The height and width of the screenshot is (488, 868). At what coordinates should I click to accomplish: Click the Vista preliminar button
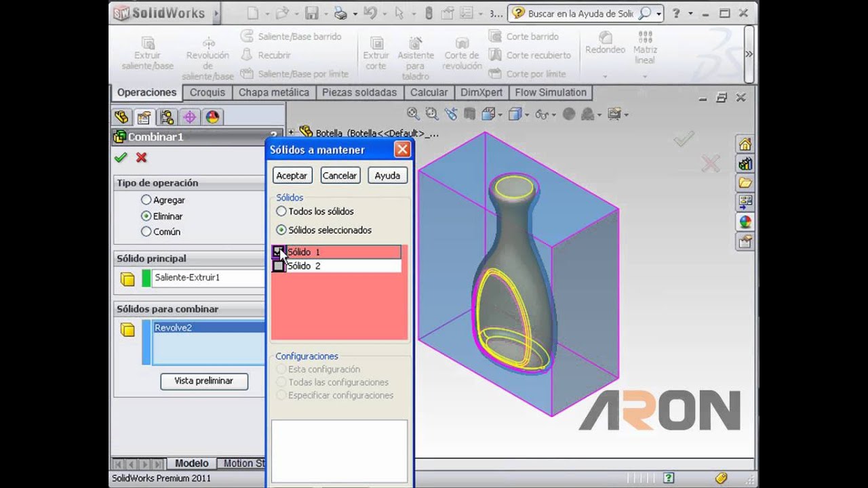coord(203,381)
